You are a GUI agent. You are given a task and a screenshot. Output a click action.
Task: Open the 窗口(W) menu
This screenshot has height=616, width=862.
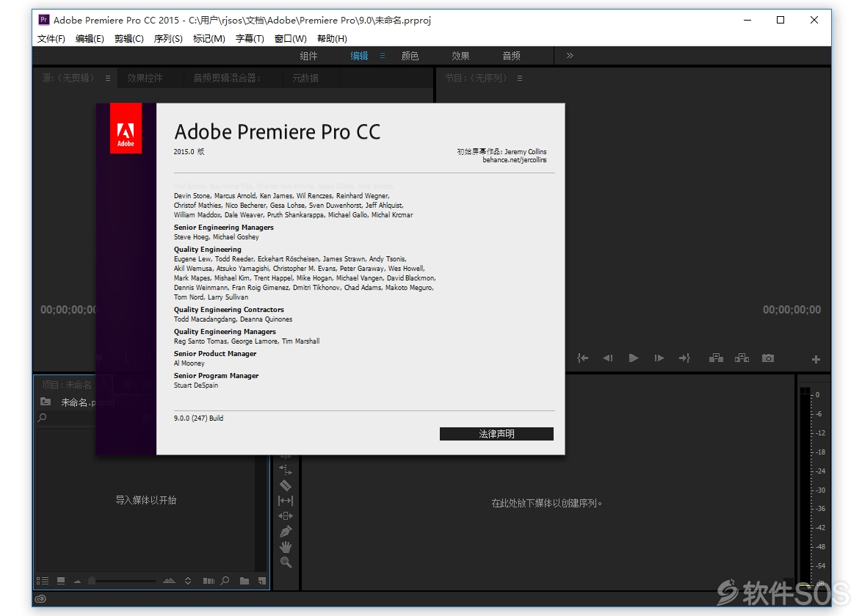tap(291, 38)
